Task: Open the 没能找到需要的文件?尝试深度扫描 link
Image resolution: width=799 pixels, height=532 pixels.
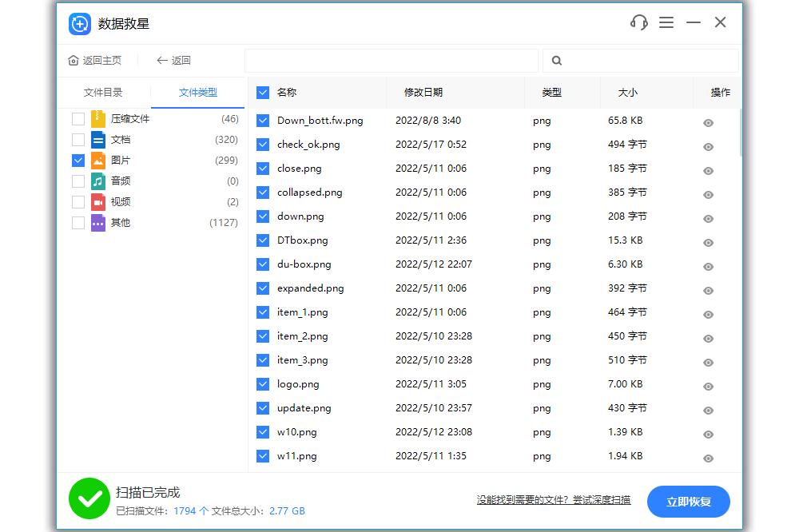Action: (554, 500)
